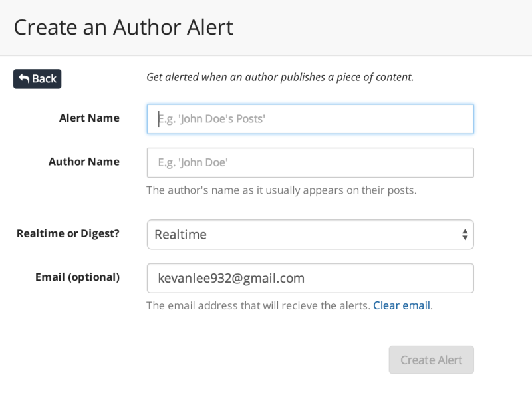532x415 pixels.
Task: Click the "Create an Author Alert" heading
Action: pyautogui.click(x=124, y=27)
